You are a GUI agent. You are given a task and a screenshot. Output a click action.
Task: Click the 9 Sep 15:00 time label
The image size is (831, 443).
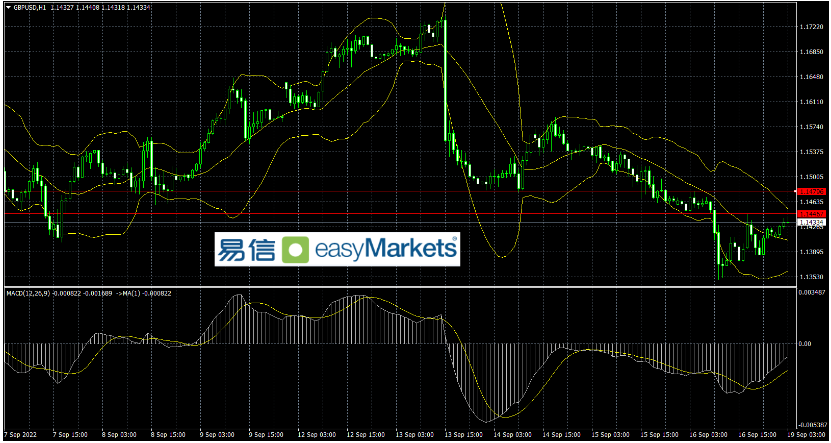[265, 433]
